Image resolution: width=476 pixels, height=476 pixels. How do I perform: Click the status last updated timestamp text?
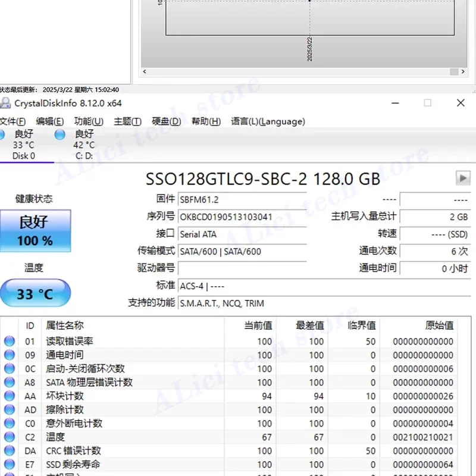click(x=59, y=90)
